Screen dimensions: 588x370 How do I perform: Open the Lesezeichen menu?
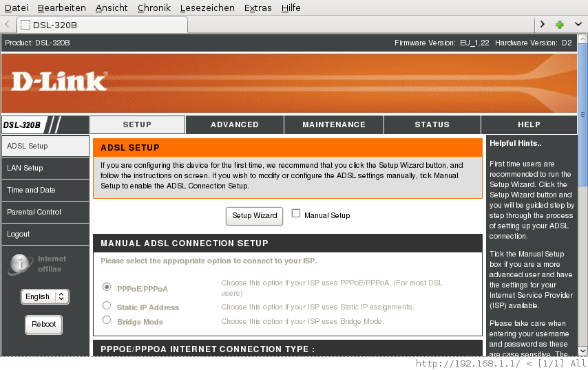coord(207,8)
